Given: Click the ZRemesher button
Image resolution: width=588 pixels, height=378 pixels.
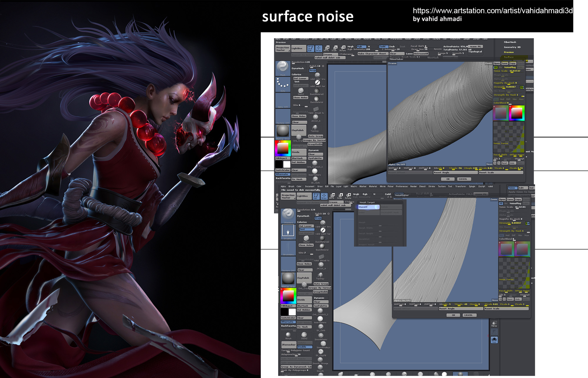Looking at the screenshot, I should coord(289,344).
